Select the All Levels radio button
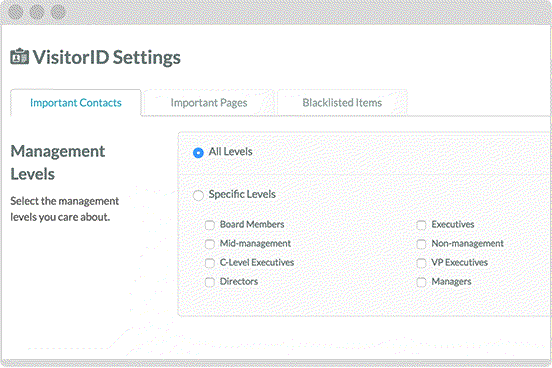The width and height of the screenshot is (552, 368). pyautogui.click(x=198, y=153)
